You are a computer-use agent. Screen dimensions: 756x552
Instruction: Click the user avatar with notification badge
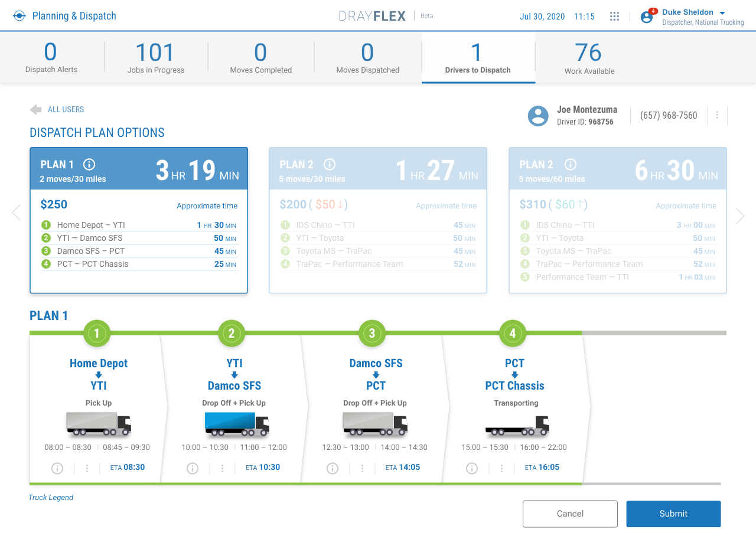(647, 17)
